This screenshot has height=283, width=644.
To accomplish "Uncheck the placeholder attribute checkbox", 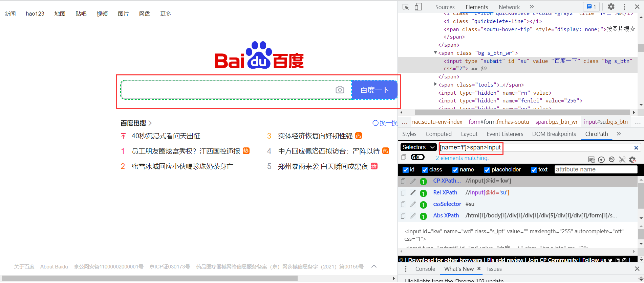I will click(x=487, y=170).
